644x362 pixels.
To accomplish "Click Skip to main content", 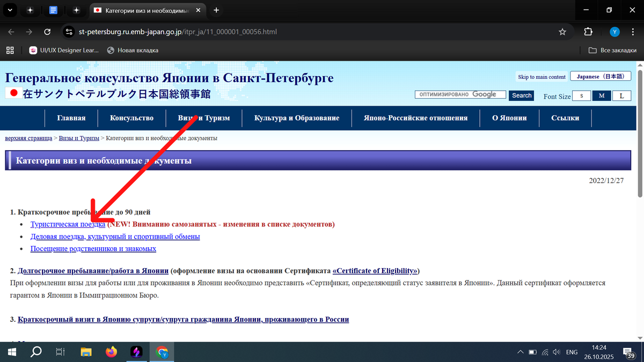I will point(541,77).
